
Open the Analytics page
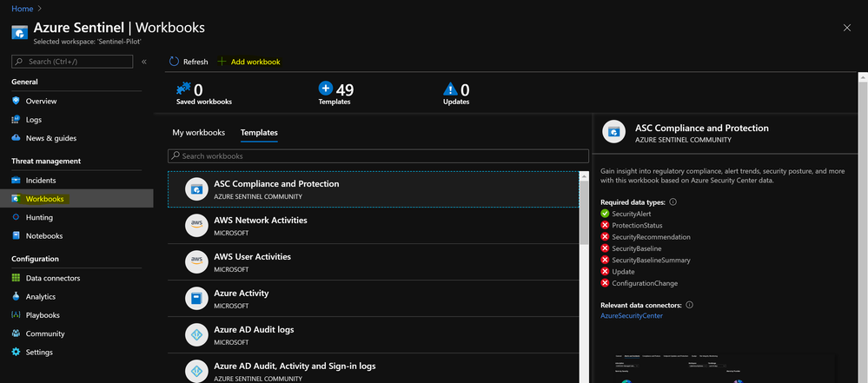(x=41, y=297)
